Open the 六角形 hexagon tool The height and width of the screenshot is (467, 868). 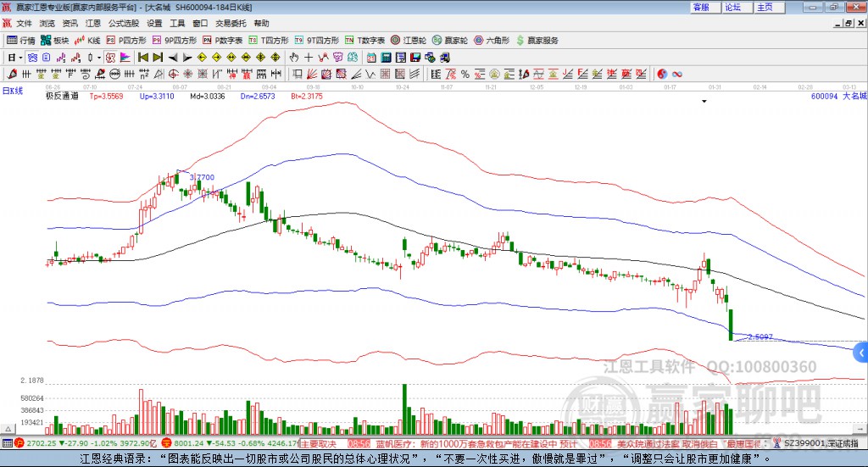492,41
